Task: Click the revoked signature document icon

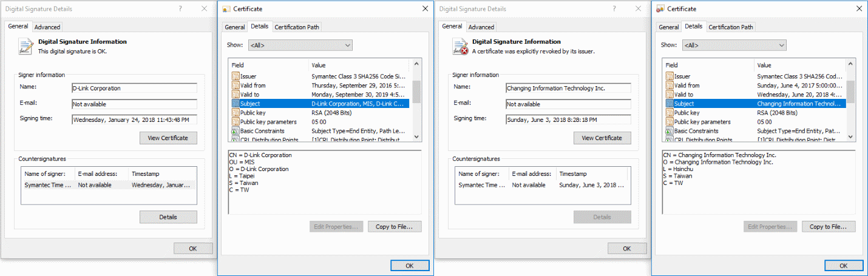Action: click(460, 46)
